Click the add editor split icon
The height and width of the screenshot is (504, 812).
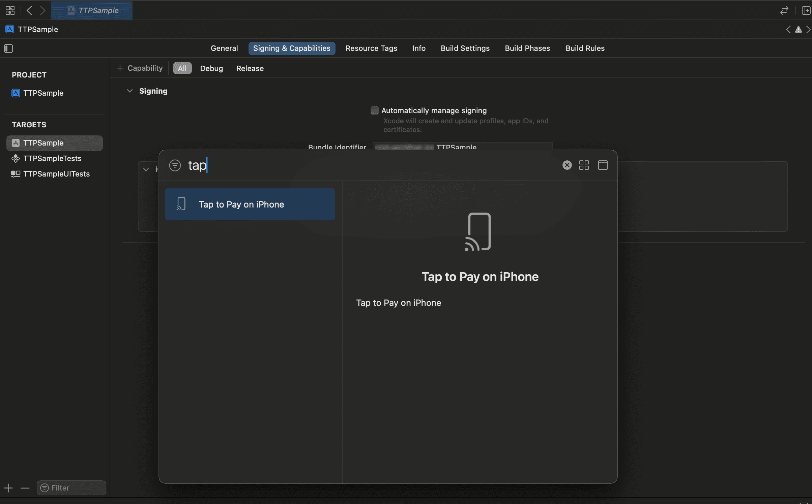(806, 10)
